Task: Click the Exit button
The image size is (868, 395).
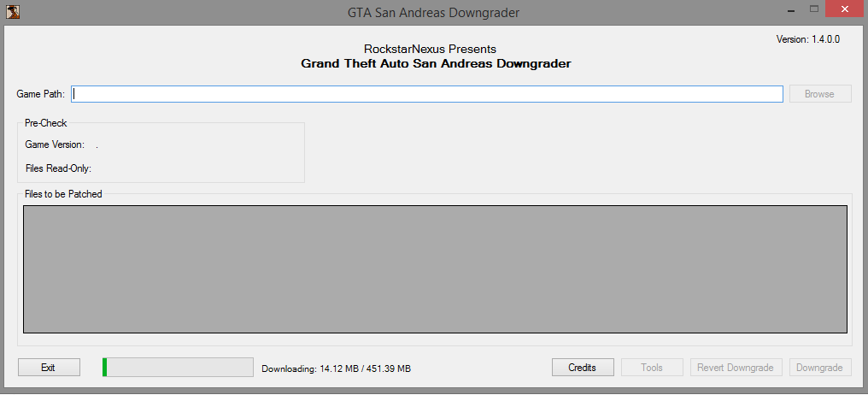Action: point(49,368)
